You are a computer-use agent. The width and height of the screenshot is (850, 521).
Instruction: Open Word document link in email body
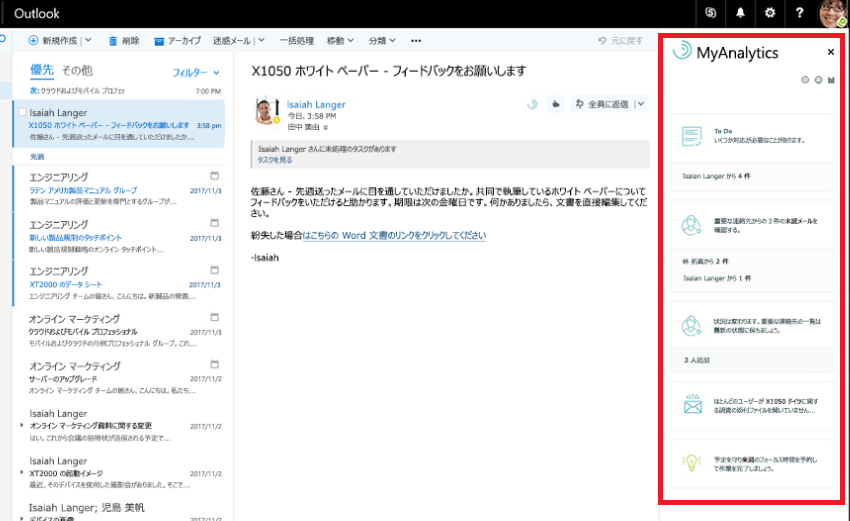pos(394,235)
